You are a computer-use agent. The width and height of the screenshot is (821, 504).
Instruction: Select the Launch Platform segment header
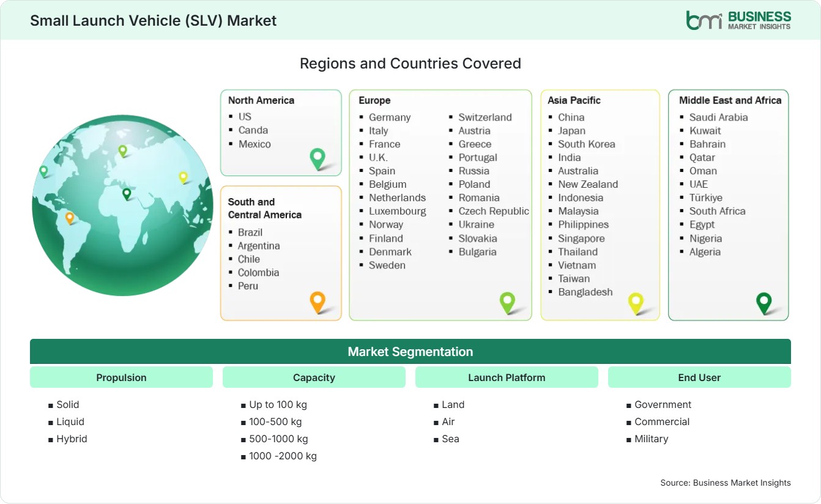point(507,377)
